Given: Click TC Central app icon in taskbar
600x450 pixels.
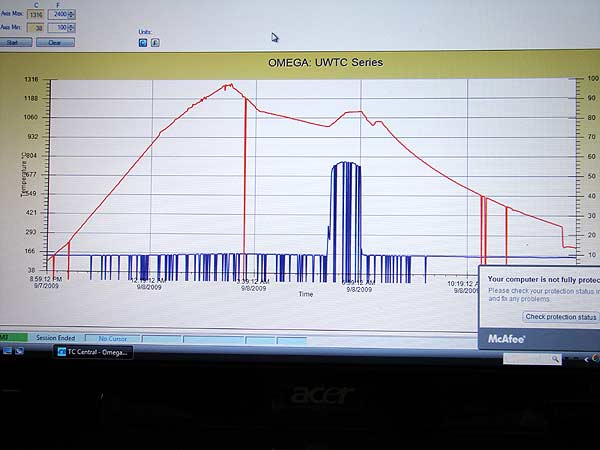Looking at the screenshot, I should point(62,352).
